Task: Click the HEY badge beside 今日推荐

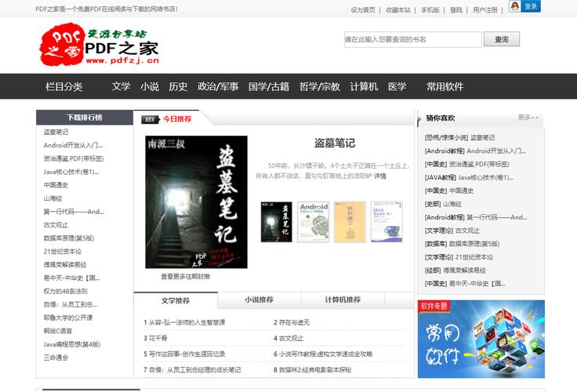Action: tap(151, 119)
